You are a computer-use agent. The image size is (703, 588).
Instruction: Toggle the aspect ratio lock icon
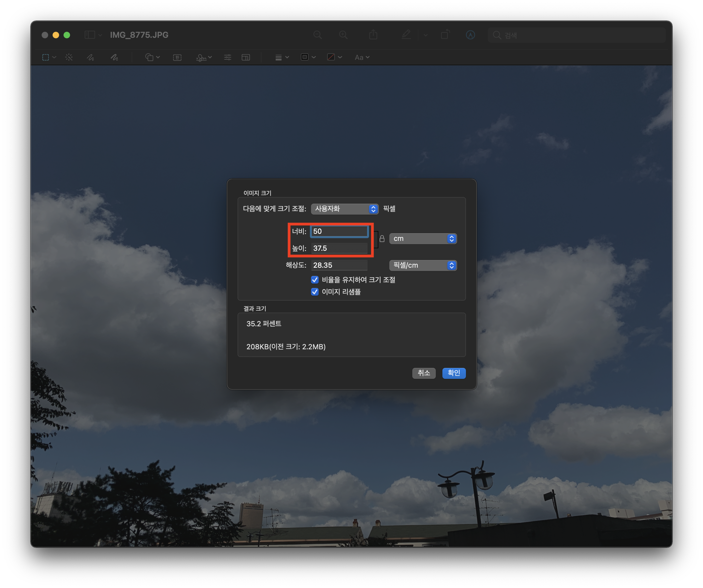point(382,239)
